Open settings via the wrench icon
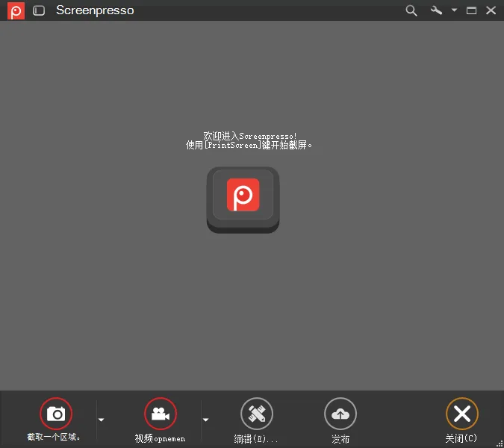Screen dimensions: 504x448 click(436, 10)
